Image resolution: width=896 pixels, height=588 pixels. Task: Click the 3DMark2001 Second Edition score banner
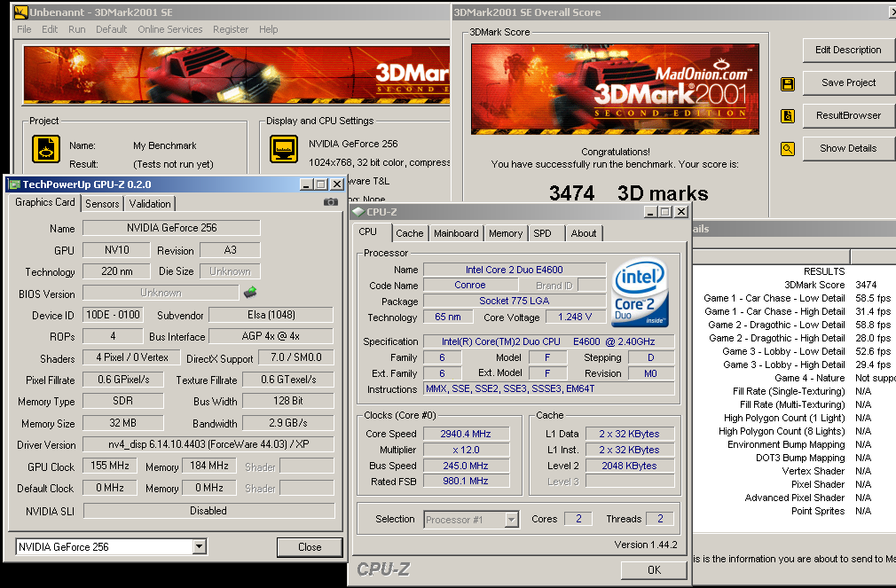615,90
